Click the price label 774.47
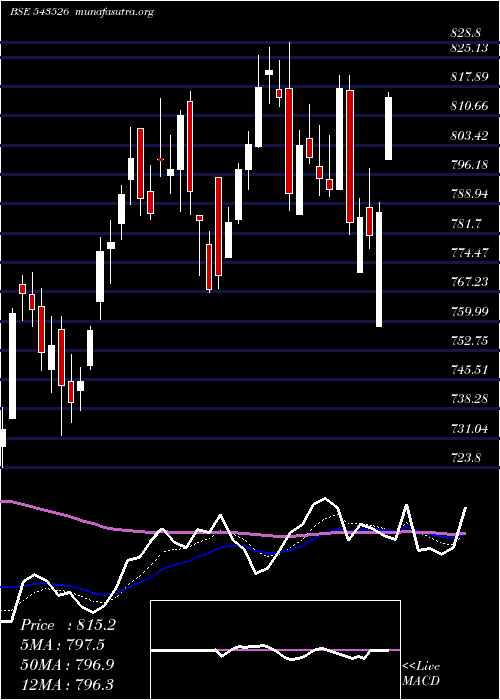Viewport: 500px width, 700px height. pos(469,253)
